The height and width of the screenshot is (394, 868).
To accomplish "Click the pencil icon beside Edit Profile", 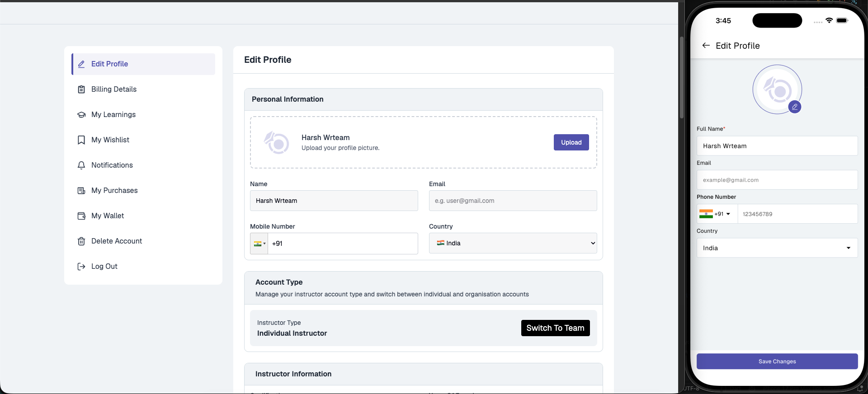I will coord(81,64).
